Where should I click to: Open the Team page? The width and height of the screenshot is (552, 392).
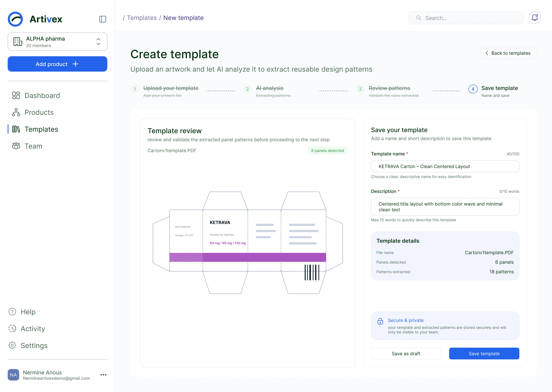(x=27, y=146)
